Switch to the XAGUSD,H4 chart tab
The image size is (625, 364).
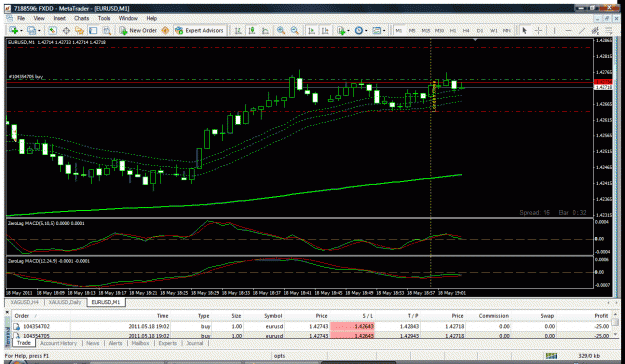coord(26,302)
